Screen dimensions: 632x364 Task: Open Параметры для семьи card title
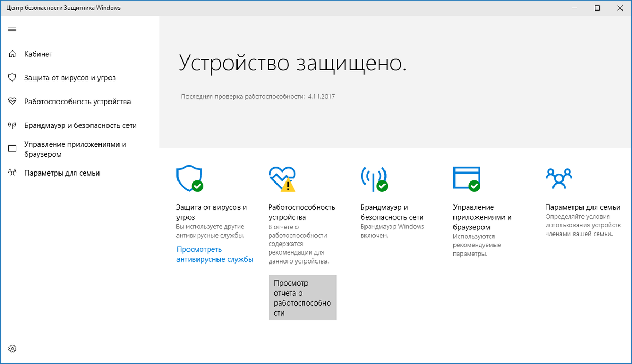click(x=582, y=207)
